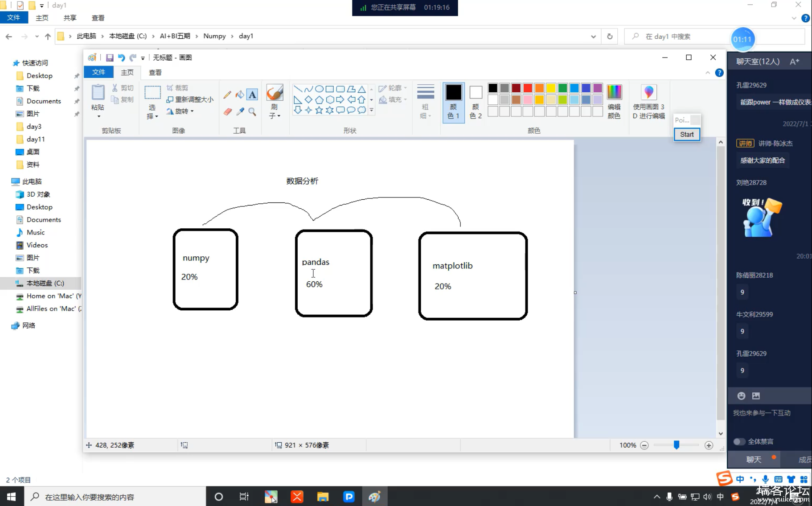The width and height of the screenshot is (812, 506).
Task: Click the Redo arrow in Paint title bar
Action: (x=133, y=58)
